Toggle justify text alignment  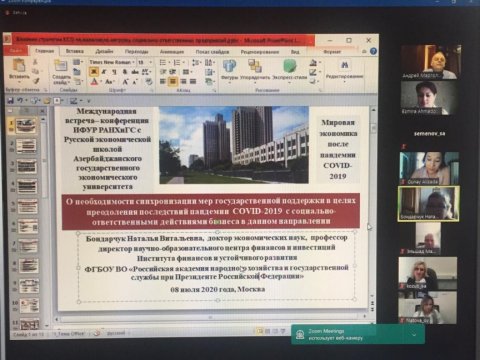pyautogui.click(x=193, y=81)
